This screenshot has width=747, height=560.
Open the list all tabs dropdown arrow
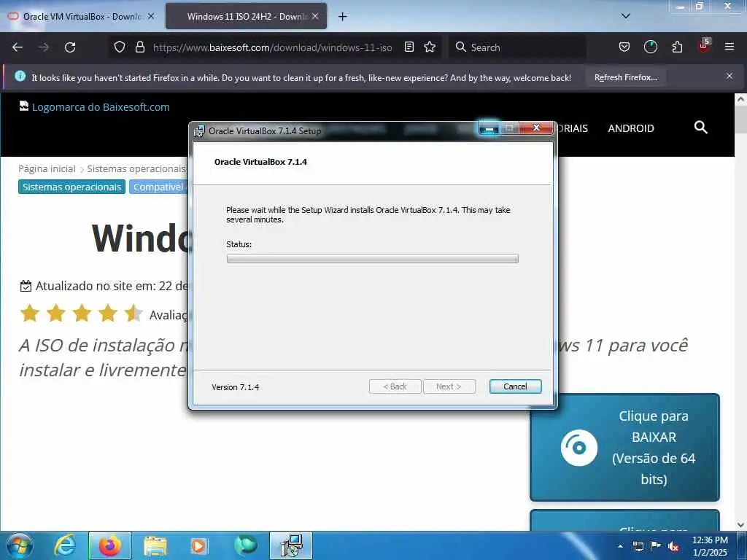pos(626,16)
